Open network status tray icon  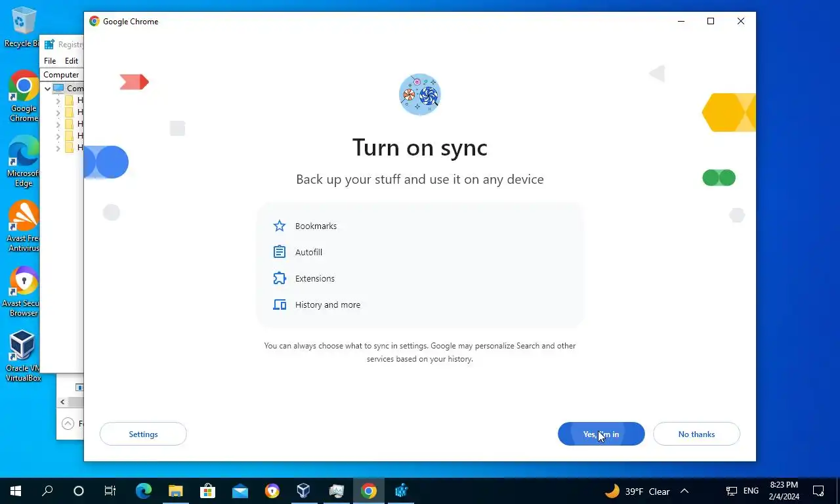pyautogui.click(x=732, y=491)
